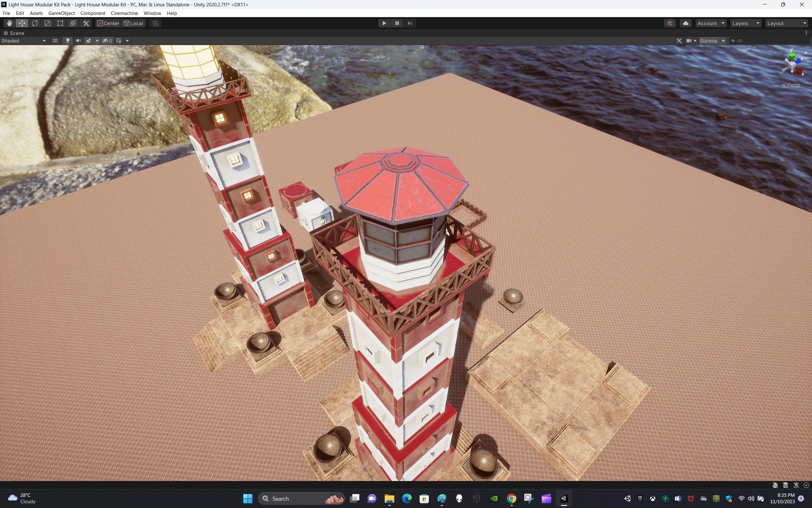Image resolution: width=812 pixels, height=508 pixels.
Task: Click the bug debug mode status bar icon
Action: click(776, 485)
